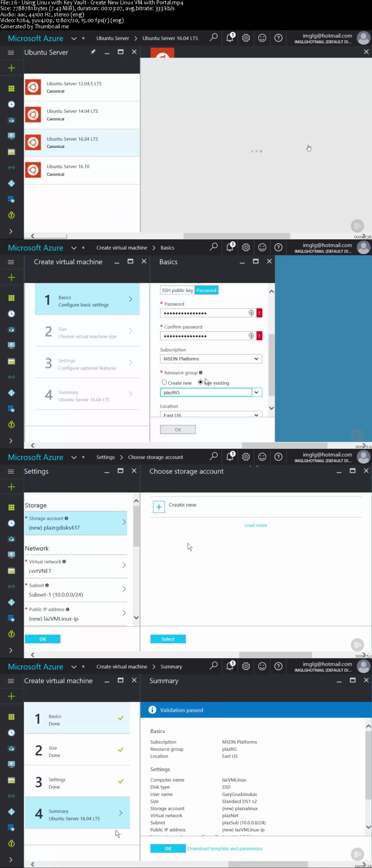
Task: Open monitor Virtual machines icon beside Network section
Action: tap(11, 555)
